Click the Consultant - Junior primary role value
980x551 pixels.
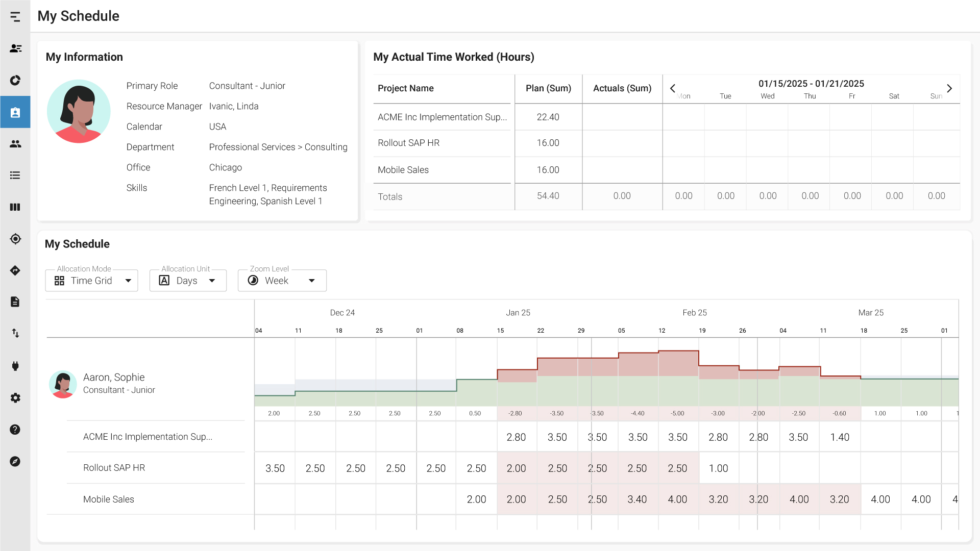click(247, 86)
